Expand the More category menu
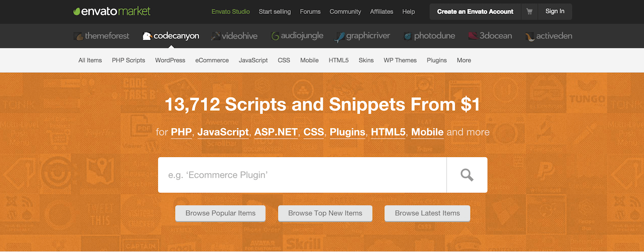This screenshot has height=252, width=644. 464,60
